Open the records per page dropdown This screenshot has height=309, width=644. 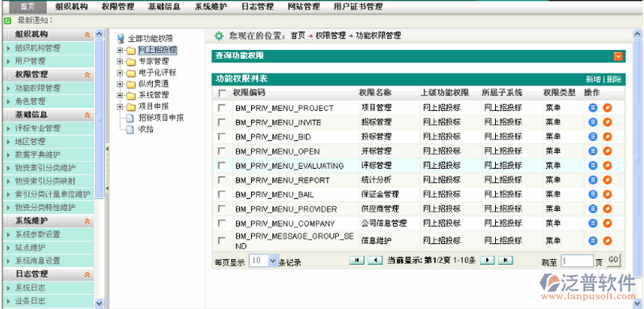tap(273, 261)
